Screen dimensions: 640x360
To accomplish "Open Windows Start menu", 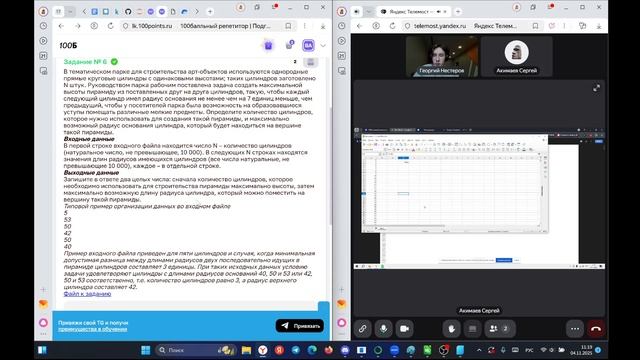I will [145, 350].
